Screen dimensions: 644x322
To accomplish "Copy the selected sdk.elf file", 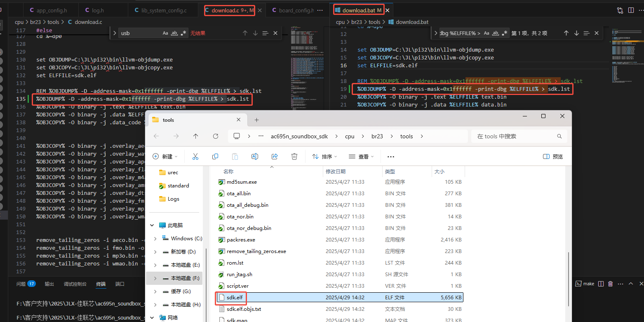I will click(215, 156).
